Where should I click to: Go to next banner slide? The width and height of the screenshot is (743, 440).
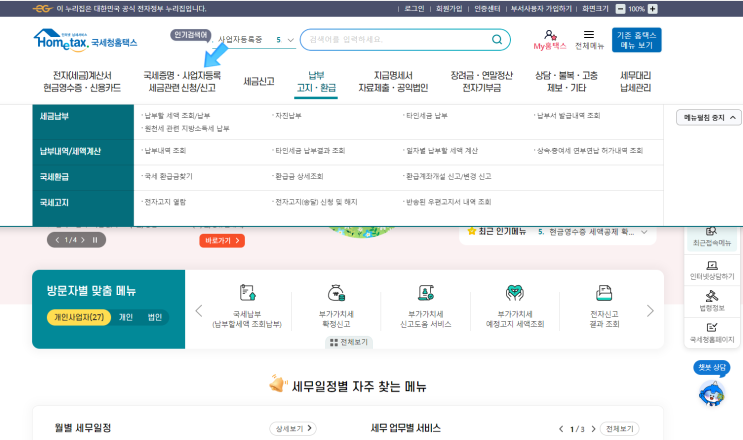83,240
